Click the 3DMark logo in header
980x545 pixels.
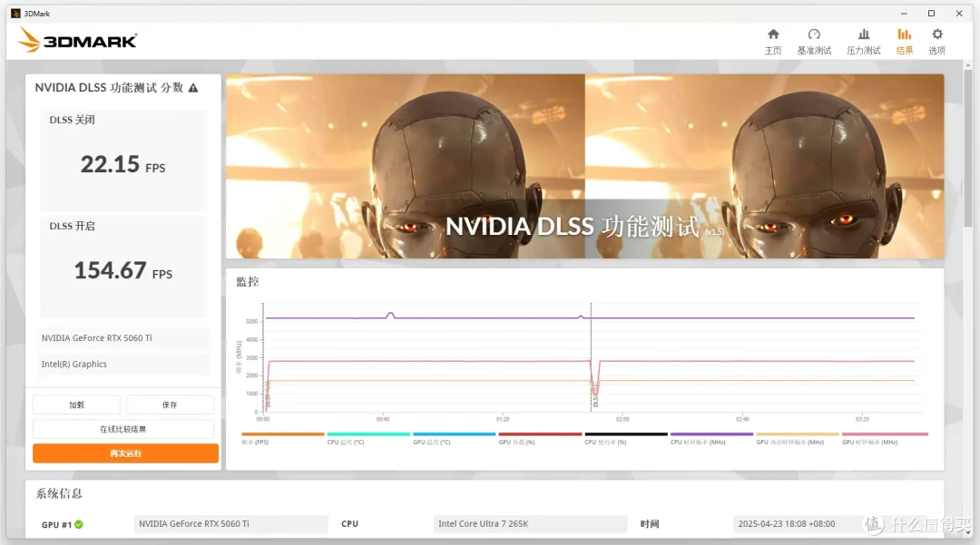point(78,40)
